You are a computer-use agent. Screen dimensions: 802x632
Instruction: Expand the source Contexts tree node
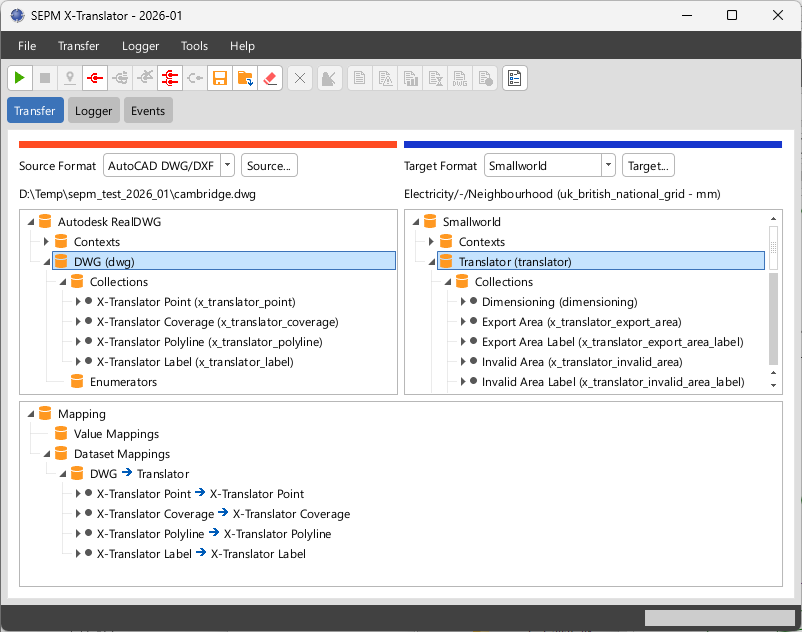(x=46, y=241)
